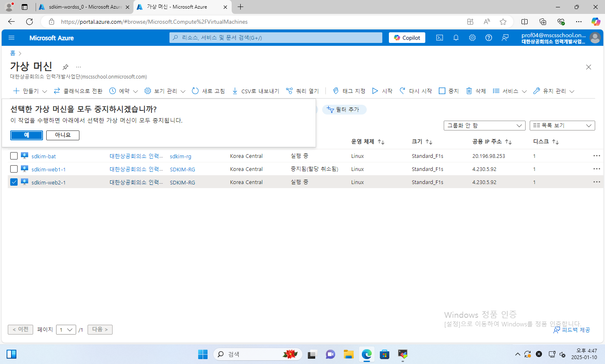Click CSV로 내보내기 export button
The width and height of the screenshot is (605, 364).
point(255,91)
